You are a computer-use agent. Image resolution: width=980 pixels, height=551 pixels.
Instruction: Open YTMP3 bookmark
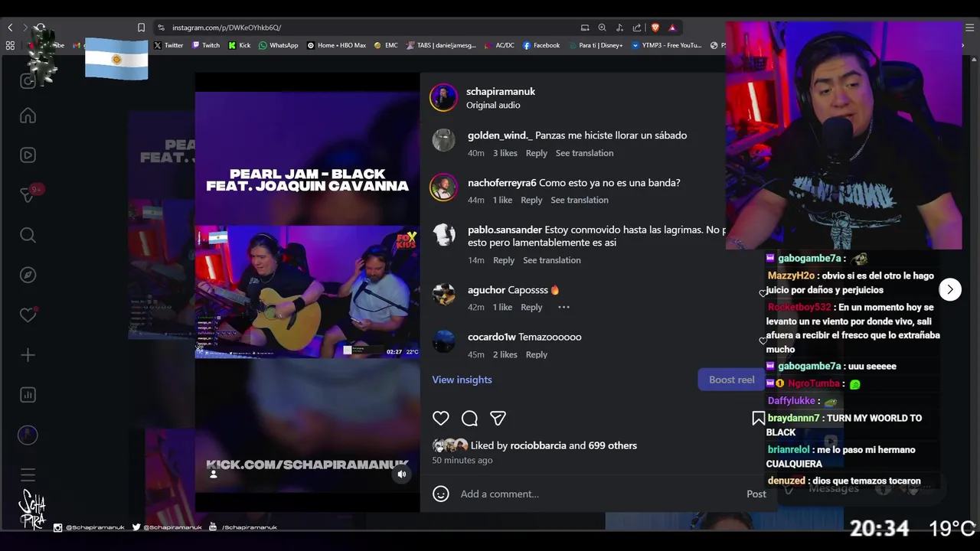[666, 45]
